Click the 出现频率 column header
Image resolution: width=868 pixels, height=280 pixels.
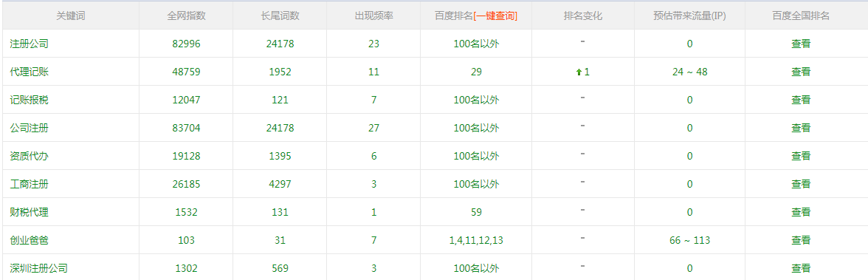tap(373, 16)
